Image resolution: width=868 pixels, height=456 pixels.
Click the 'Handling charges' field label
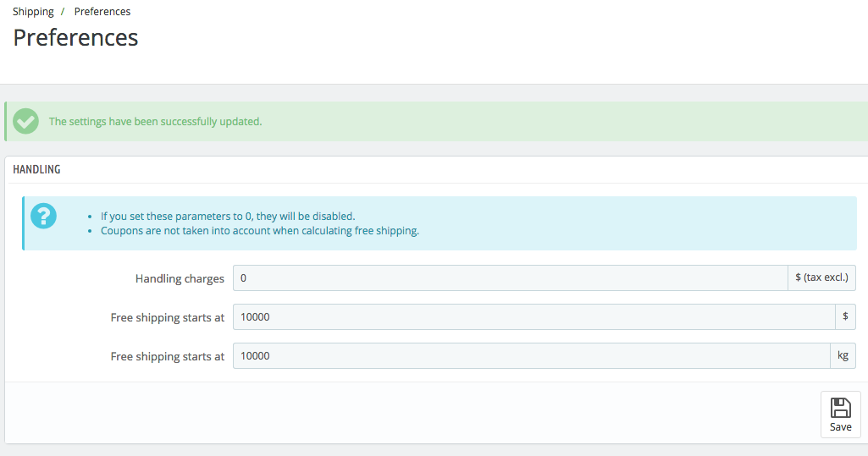pyautogui.click(x=180, y=278)
